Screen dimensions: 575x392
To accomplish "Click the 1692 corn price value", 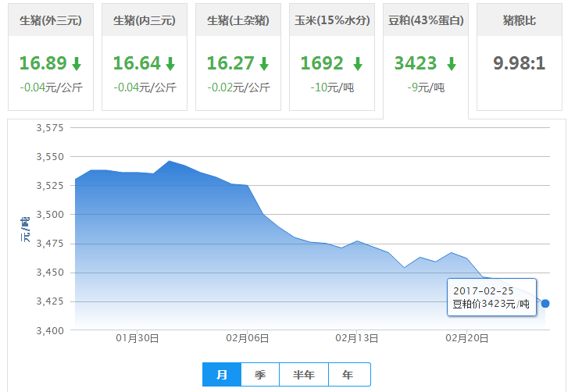I will tap(322, 63).
